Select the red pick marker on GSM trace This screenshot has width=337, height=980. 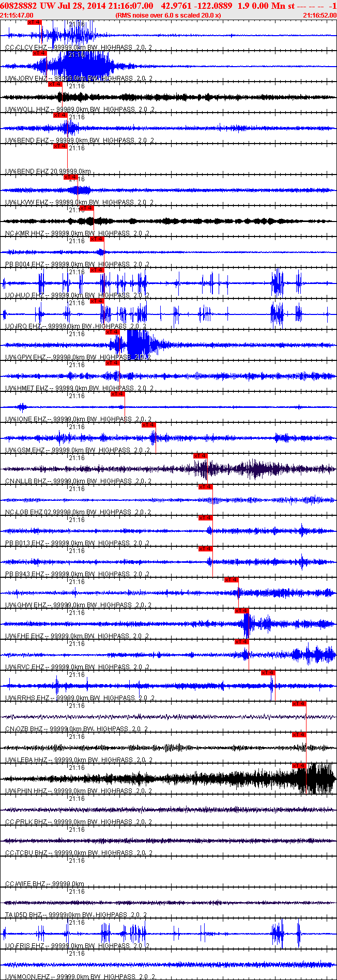(149, 425)
